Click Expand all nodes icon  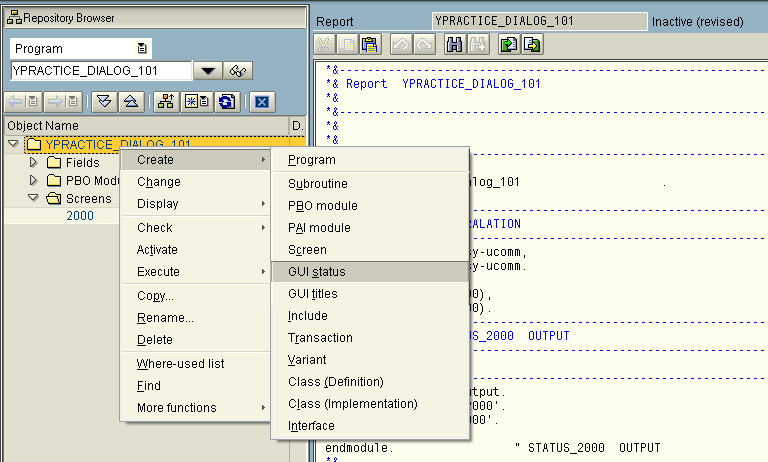104,101
